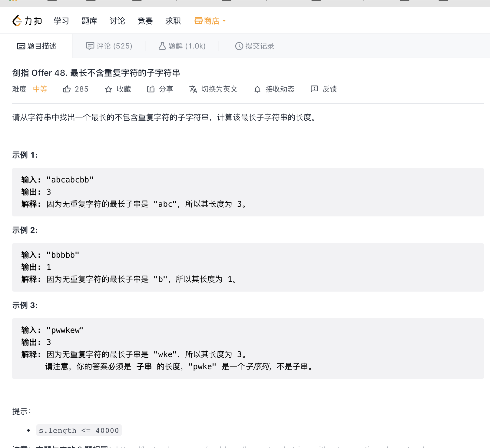This screenshot has width=490, height=448.
Task: Switch to the 评论 (525) tab
Action: click(109, 46)
